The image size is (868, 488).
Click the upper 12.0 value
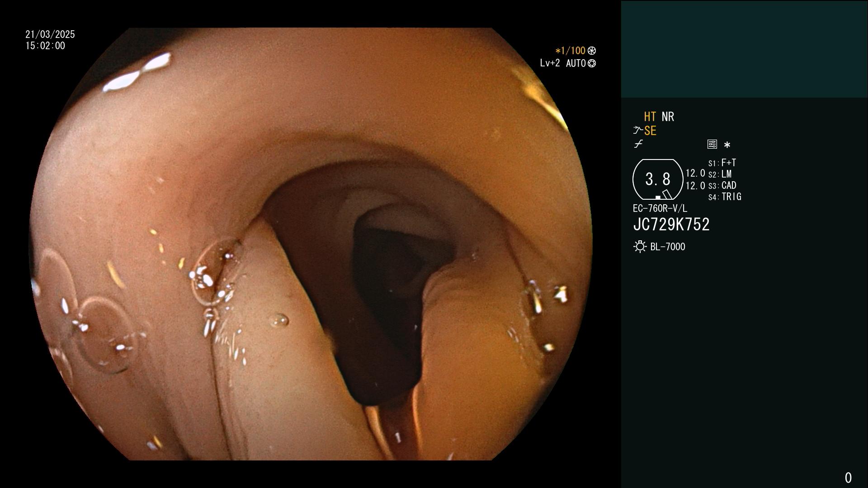point(695,174)
